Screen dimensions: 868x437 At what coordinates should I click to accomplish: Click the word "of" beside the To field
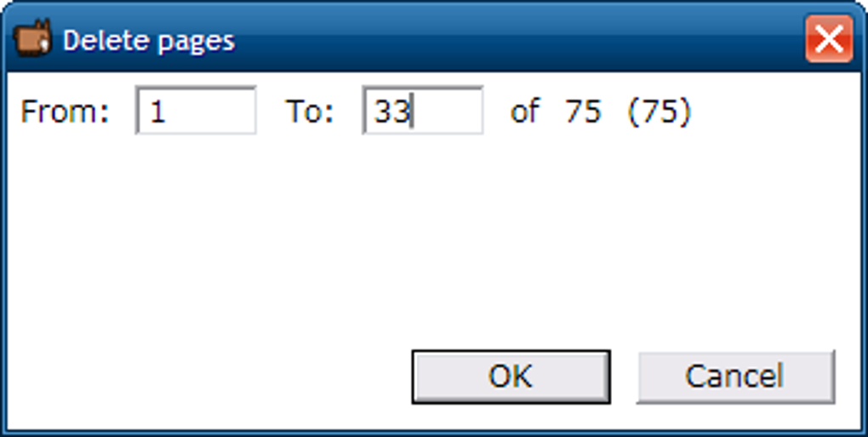[x=524, y=112]
